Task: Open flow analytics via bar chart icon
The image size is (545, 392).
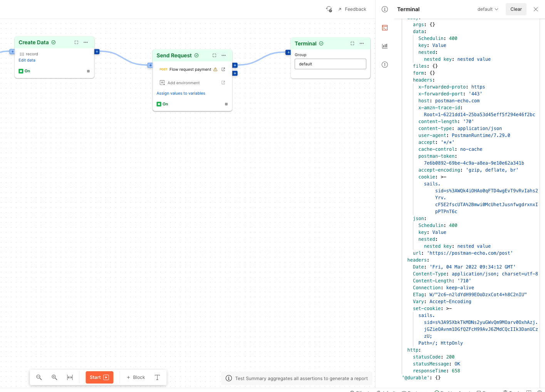Action: click(x=384, y=46)
